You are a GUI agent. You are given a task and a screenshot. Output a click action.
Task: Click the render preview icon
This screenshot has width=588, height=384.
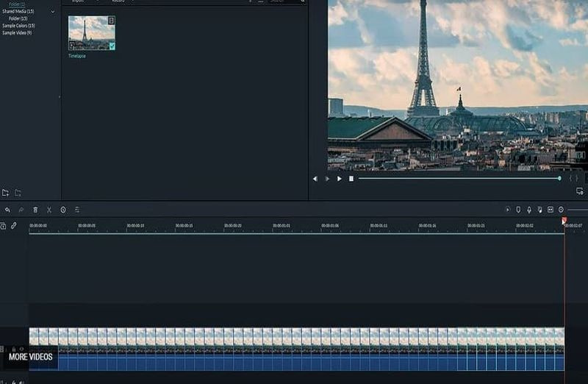tap(508, 210)
